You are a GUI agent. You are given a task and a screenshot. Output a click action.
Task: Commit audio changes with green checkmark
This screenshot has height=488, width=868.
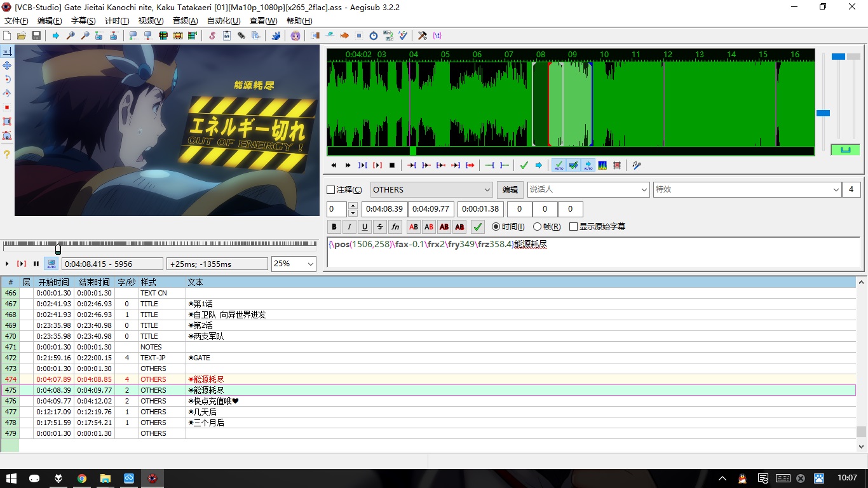pos(524,165)
